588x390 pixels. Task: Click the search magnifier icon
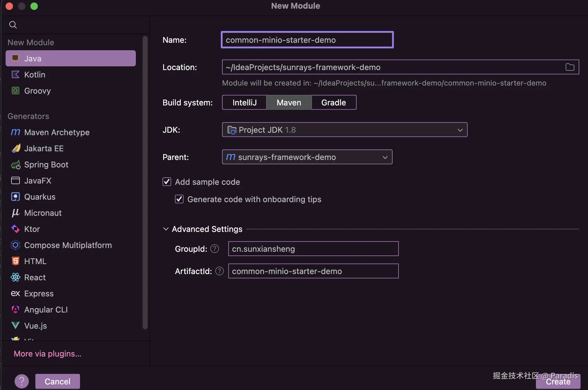click(x=13, y=25)
